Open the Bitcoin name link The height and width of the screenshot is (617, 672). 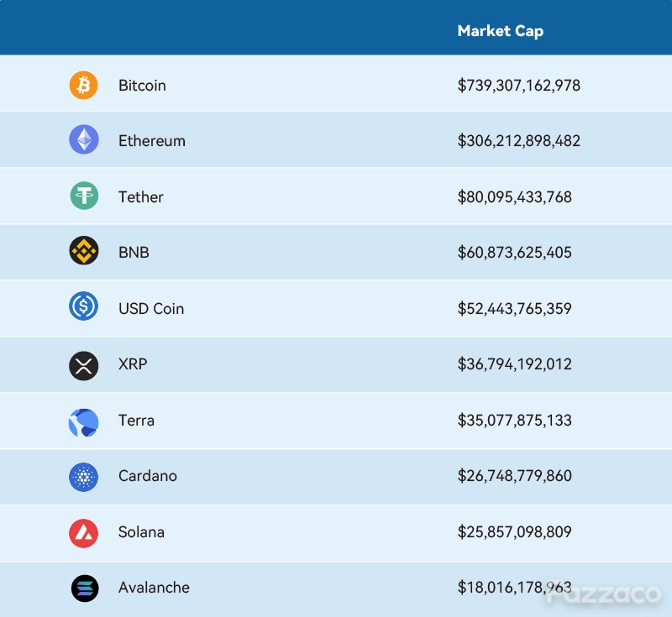(142, 86)
